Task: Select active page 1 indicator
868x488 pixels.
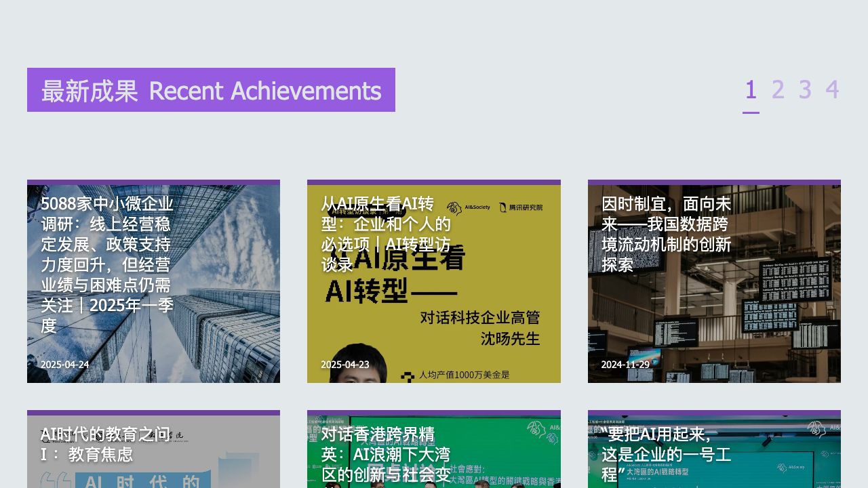Action: 751,89
